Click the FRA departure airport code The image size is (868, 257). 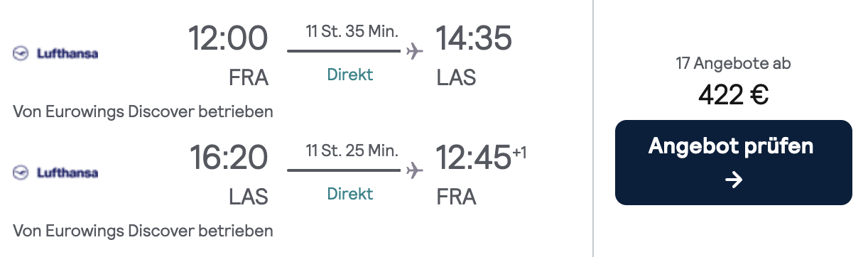249,78
